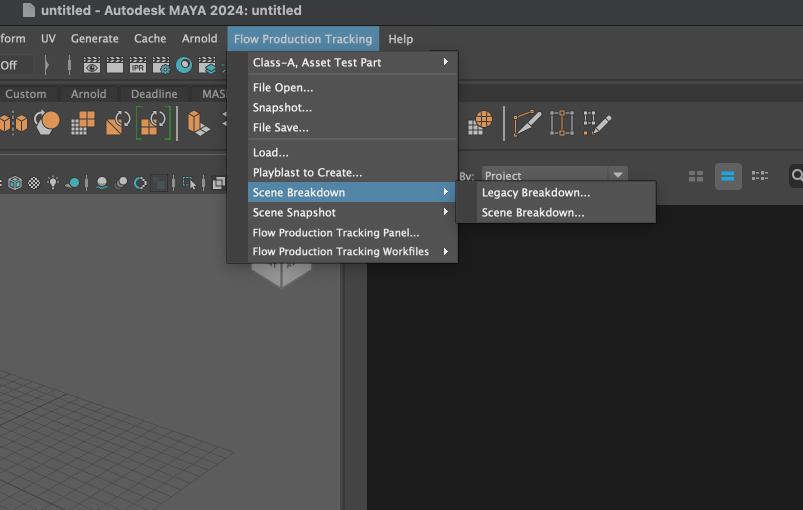This screenshot has width=803, height=510.
Task: Toggle motion blur sphere icon in viewport toolbar
Action: [x=121, y=183]
